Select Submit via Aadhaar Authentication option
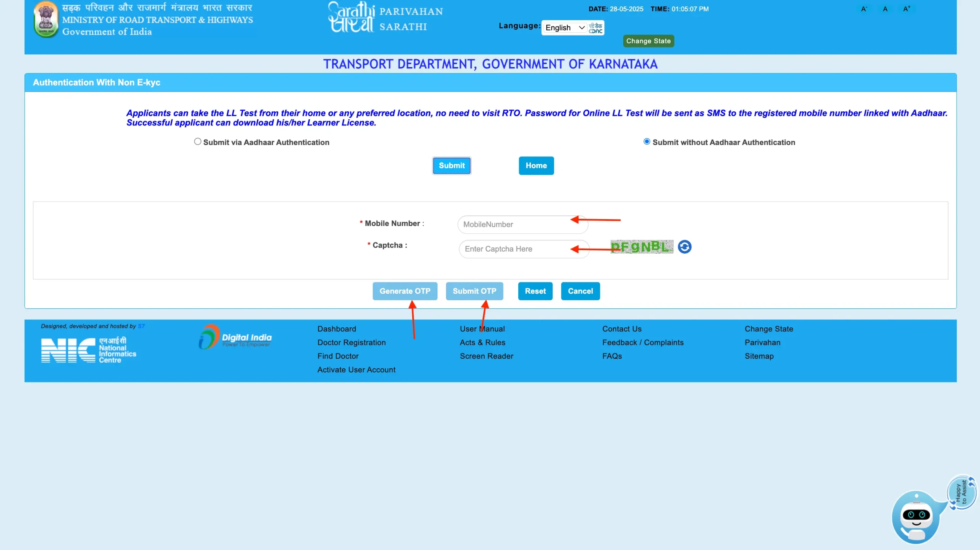Image resolution: width=980 pixels, height=550 pixels. [197, 141]
